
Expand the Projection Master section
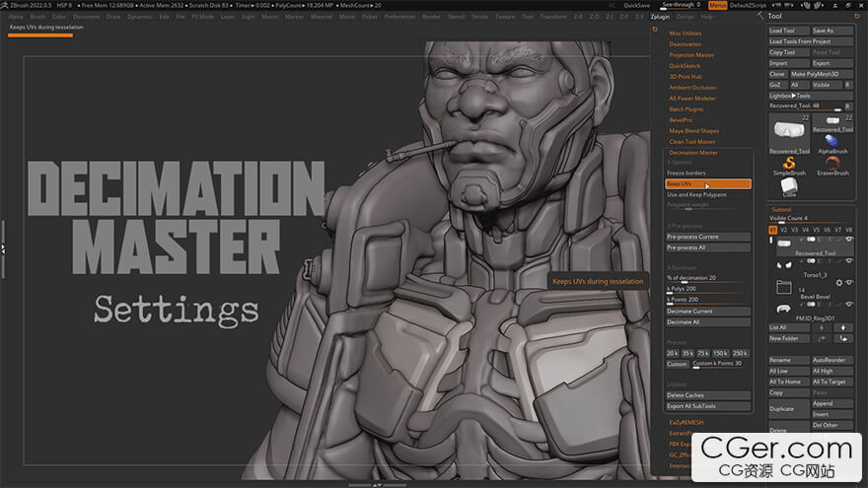tap(691, 55)
